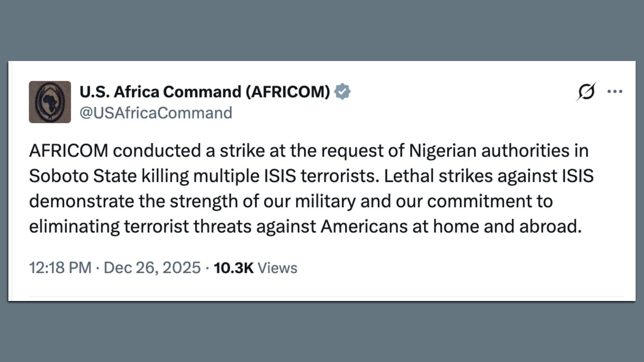Image resolution: width=644 pixels, height=362 pixels.
Task: Click "ISIS terrorists" in the tweet body
Action: pyautogui.click(x=321, y=176)
